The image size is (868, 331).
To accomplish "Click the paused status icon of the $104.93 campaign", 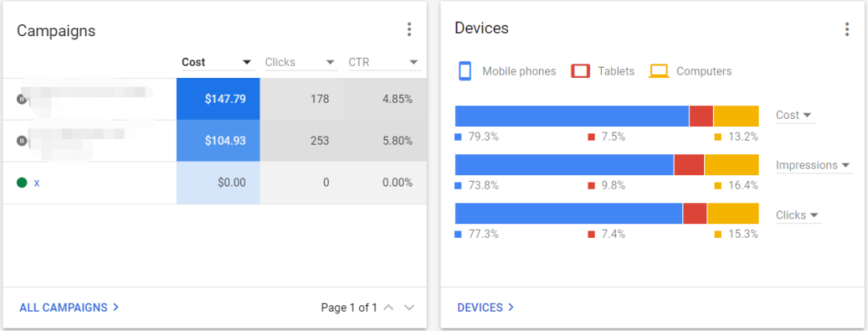I will [22, 141].
